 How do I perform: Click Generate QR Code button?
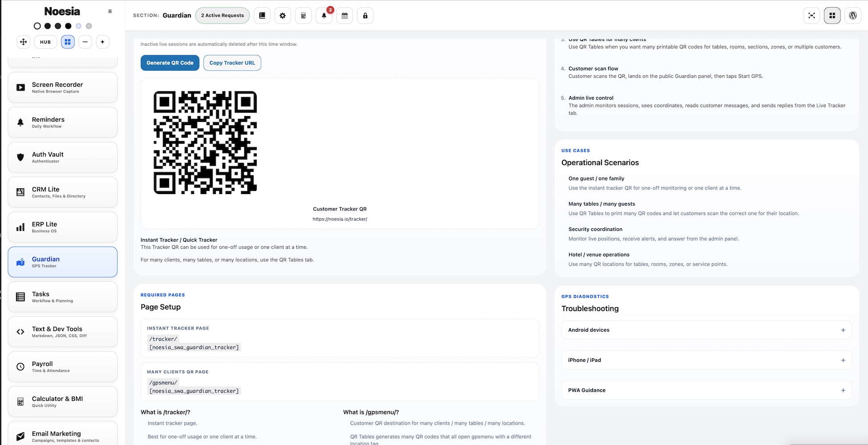coord(170,63)
